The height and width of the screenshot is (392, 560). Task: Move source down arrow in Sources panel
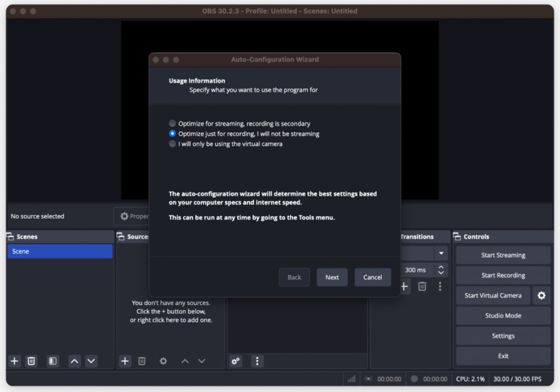[202, 361]
